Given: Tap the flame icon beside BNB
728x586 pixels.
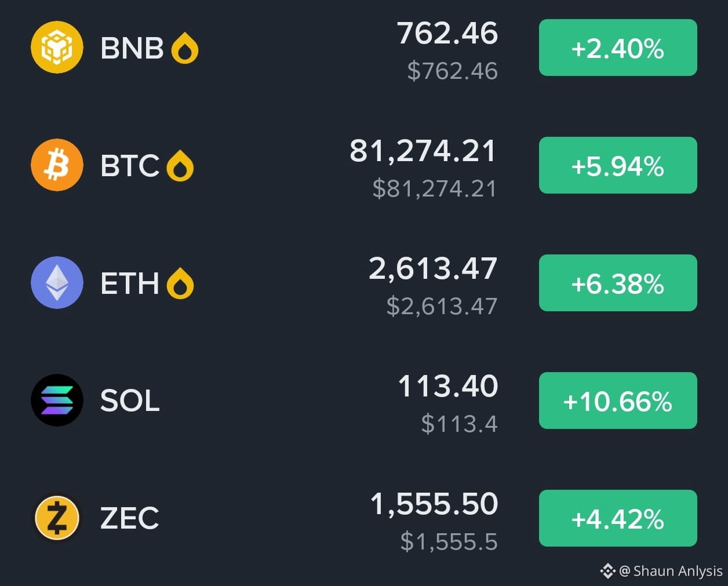Looking at the screenshot, I should [x=185, y=48].
